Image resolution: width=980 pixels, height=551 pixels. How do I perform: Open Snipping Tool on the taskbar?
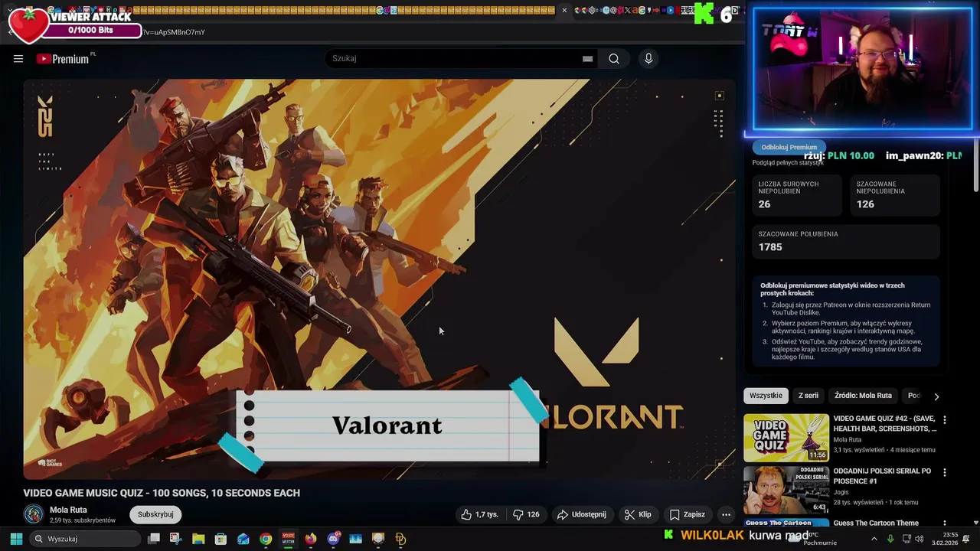(x=175, y=539)
